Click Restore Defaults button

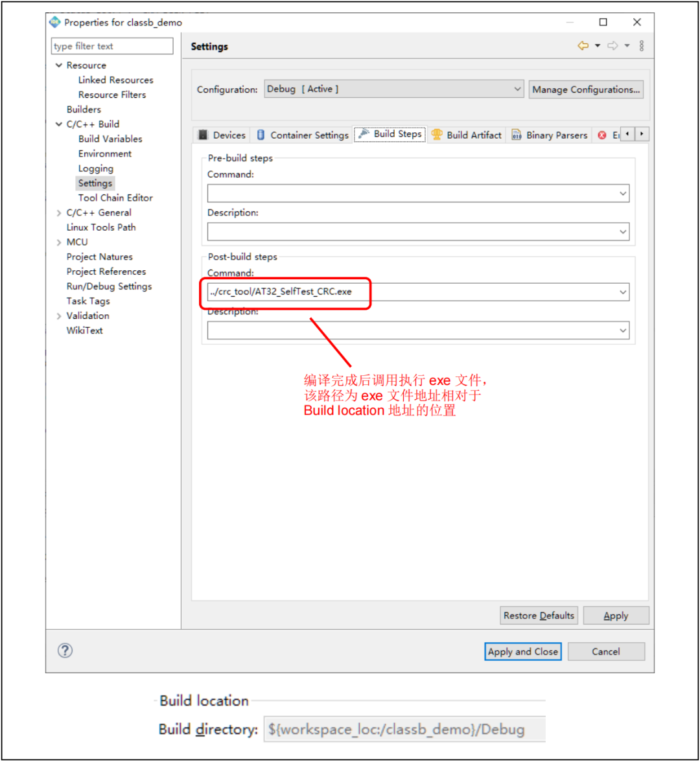[539, 616]
